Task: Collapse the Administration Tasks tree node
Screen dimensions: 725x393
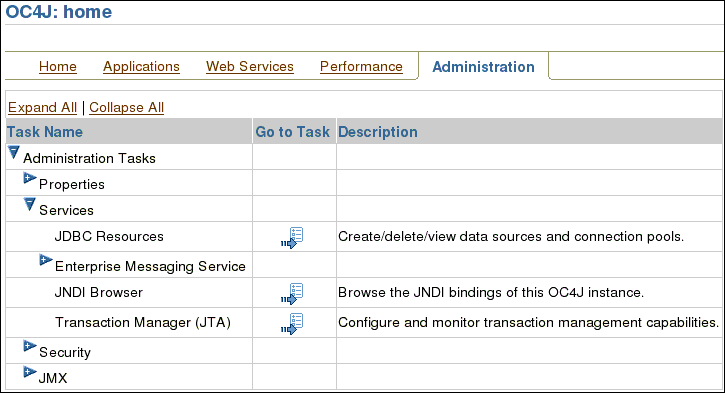Action: pos(14,153)
